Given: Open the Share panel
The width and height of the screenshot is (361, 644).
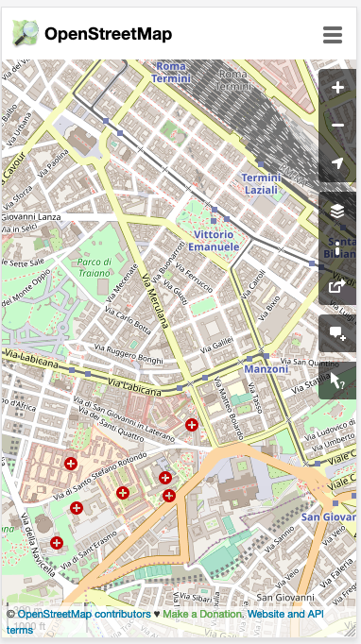Looking at the screenshot, I should (x=337, y=286).
